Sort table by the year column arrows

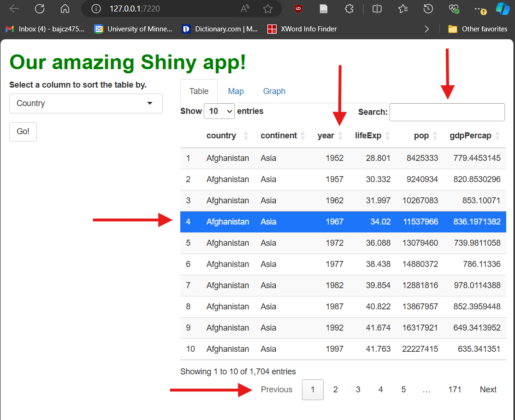tap(340, 136)
